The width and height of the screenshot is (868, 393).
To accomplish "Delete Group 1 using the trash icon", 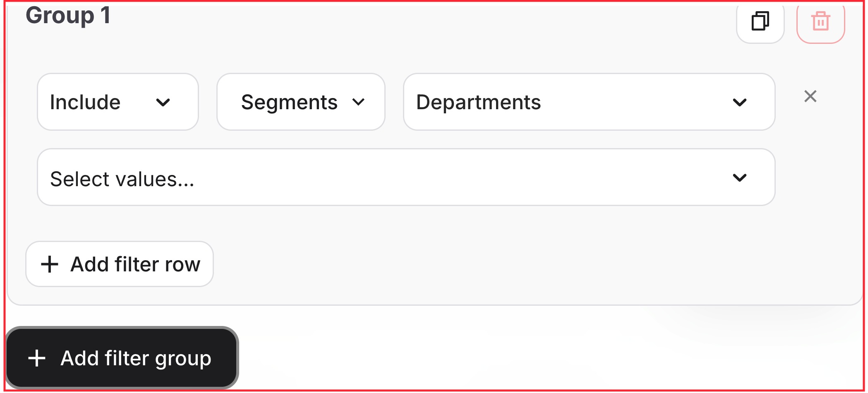I will [820, 21].
